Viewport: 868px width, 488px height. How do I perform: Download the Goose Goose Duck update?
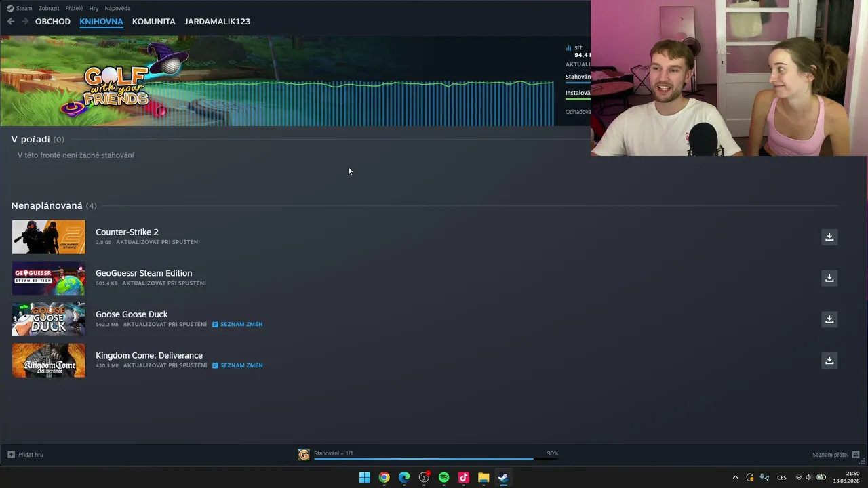tap(829, 319)
